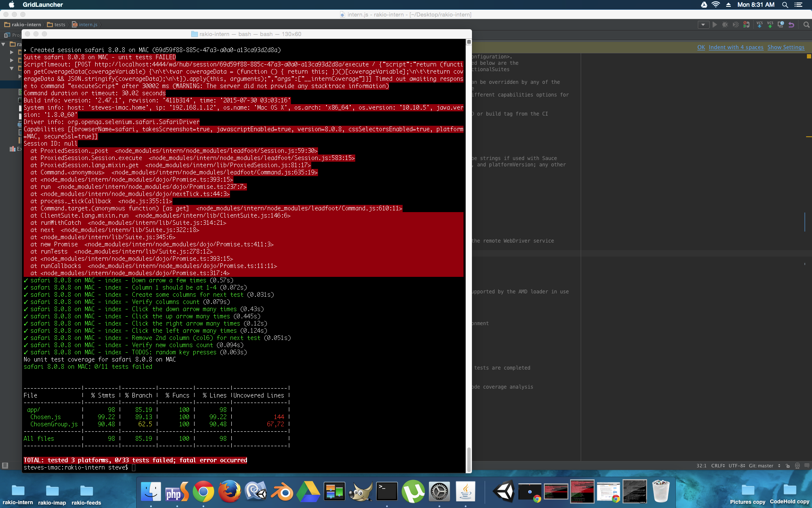Click the intern.js breadcrumb item
812x508 pixels.
[85, 25]
